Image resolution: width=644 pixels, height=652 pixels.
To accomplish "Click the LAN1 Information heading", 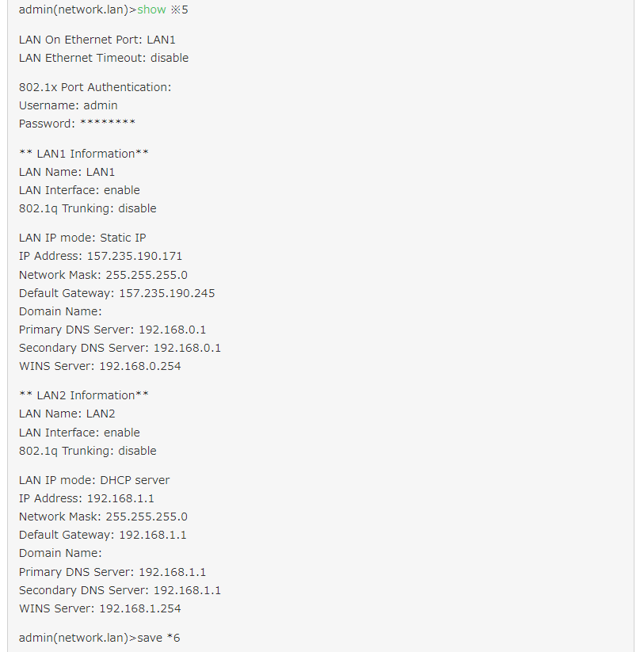I will pos(84,154).
